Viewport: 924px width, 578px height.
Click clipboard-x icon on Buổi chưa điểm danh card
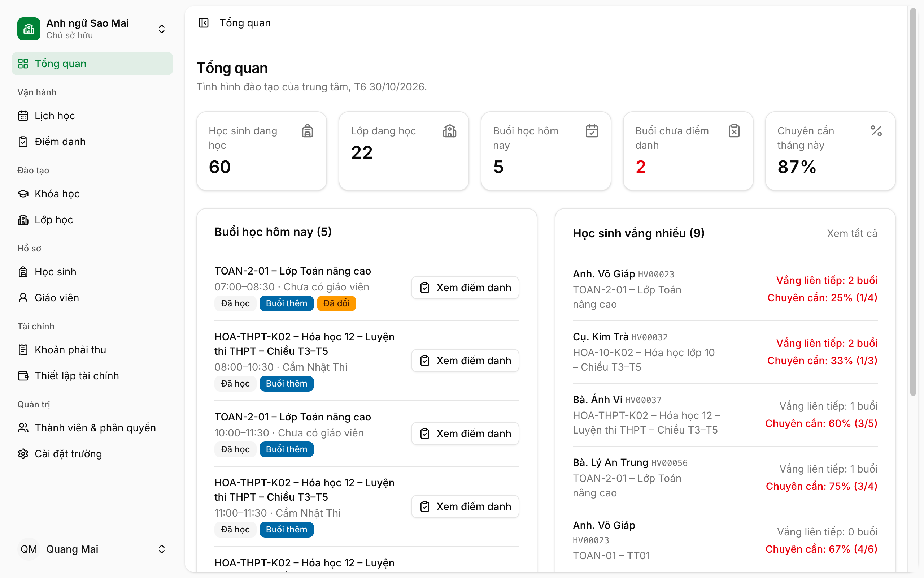pyautogui.click(x=734, y=131)
